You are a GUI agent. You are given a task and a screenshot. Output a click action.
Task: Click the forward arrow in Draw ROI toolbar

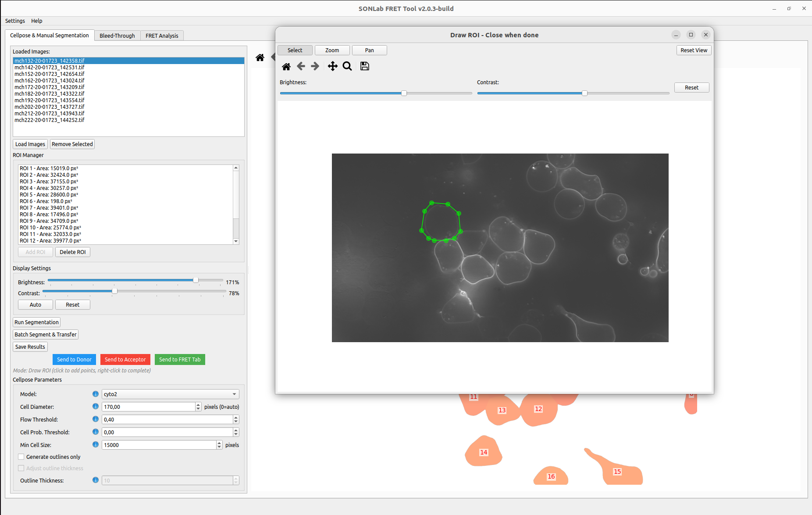click(315, 66)
